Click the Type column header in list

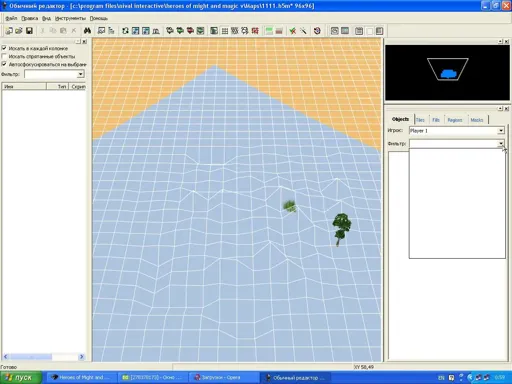[x=57, y=87]
